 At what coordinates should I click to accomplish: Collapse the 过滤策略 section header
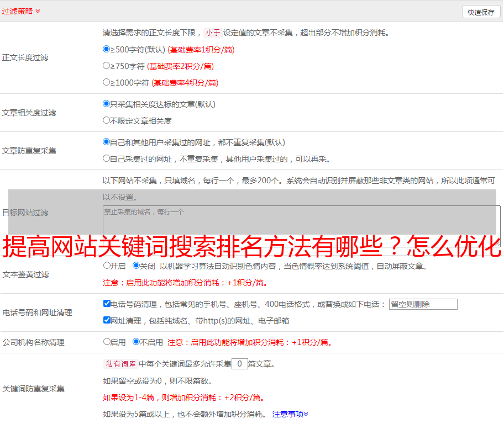pyautogui.click(x=21, y=11)
